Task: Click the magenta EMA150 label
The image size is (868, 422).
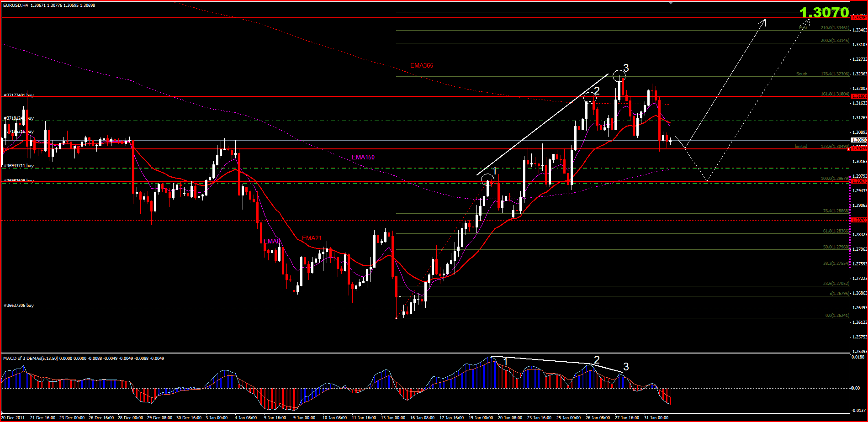Action: 363,158
